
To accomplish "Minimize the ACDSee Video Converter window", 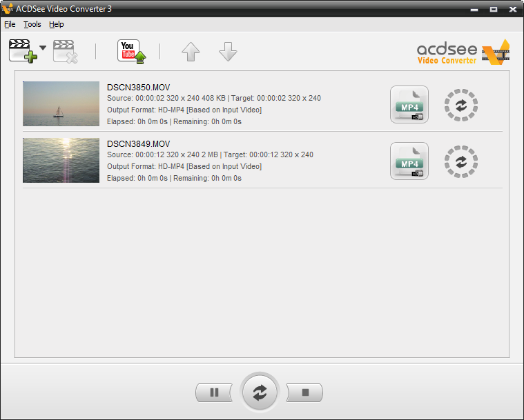I will [x=474, y=10].
